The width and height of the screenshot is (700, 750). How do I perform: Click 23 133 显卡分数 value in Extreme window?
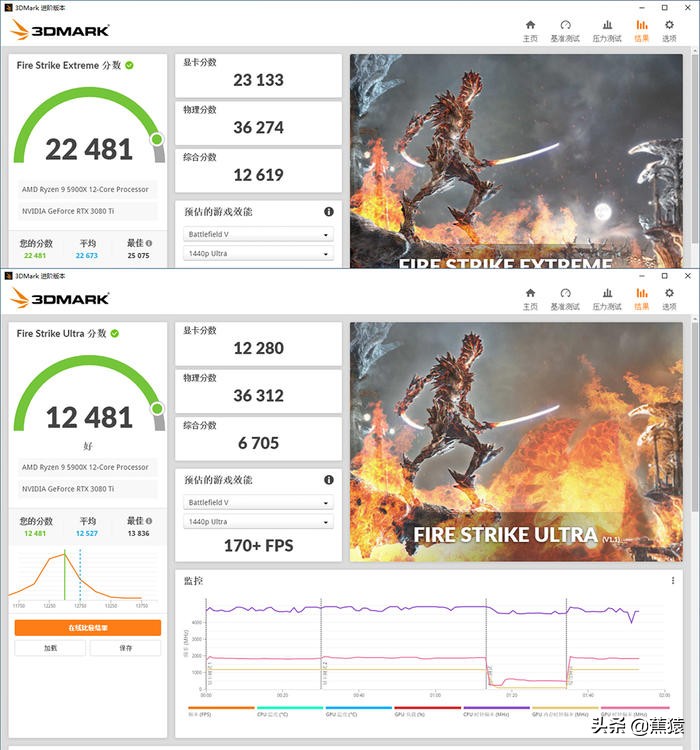(258, 80)
